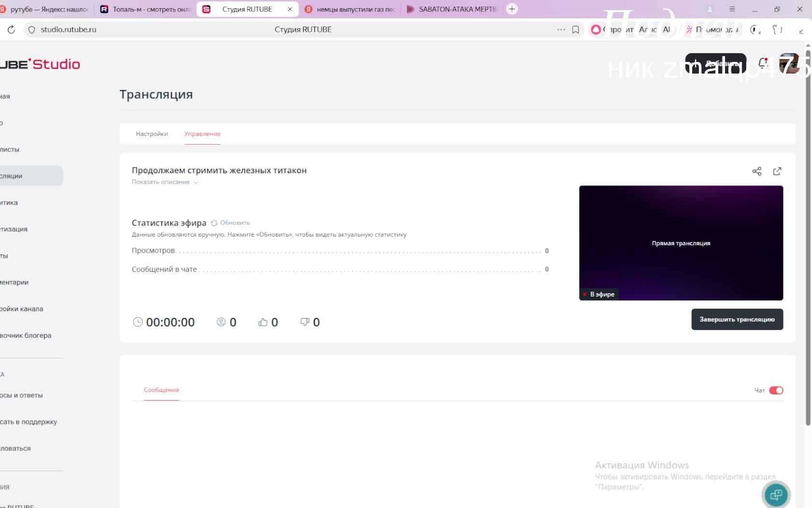This screenshot has height=508, width=812.
Task: Click the bookmark icon in the address bar
Action: click(x=575, y=30)
